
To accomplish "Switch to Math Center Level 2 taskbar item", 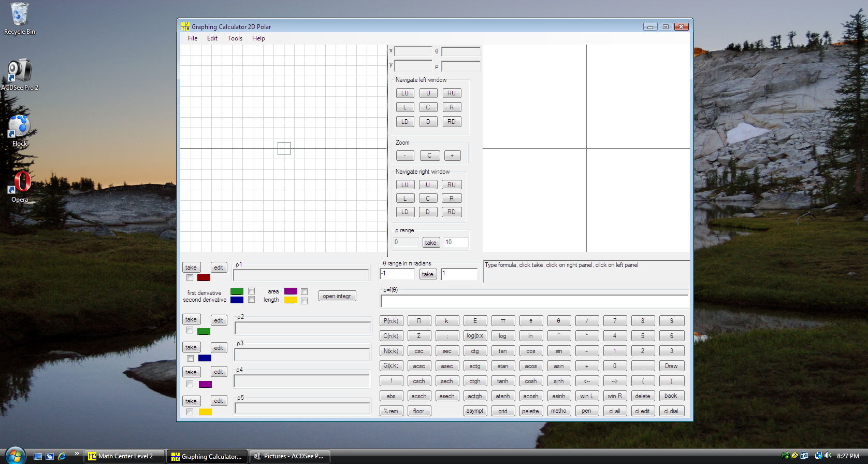I will (124, 456).
